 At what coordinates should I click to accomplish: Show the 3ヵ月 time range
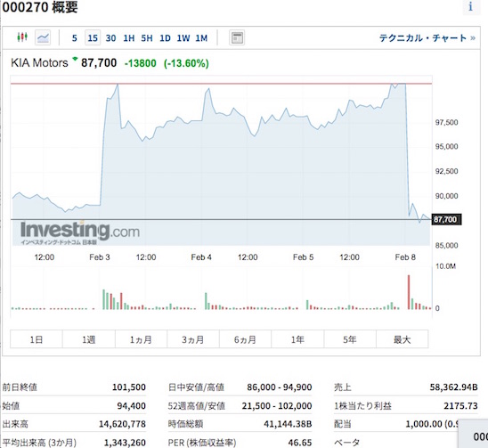(x=193, y=339)
